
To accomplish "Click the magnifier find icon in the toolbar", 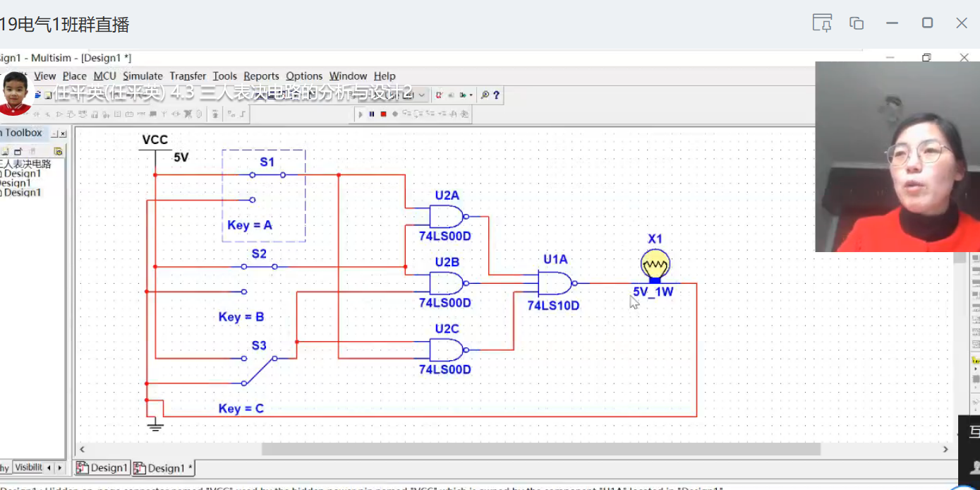I will (485, 95).
